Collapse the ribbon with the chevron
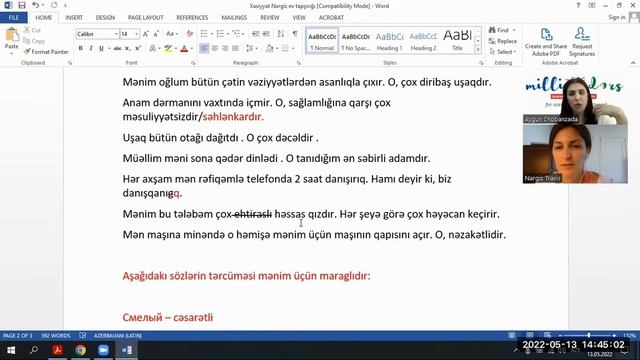640x360 pixels. coord(633,63)
